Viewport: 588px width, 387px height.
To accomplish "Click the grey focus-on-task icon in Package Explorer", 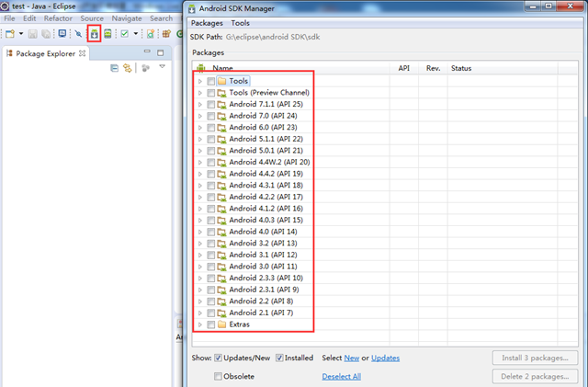I will coord(146,68).
